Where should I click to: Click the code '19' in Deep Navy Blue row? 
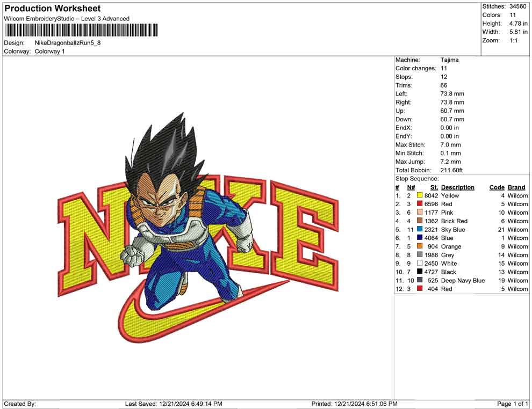pos(501,280)
